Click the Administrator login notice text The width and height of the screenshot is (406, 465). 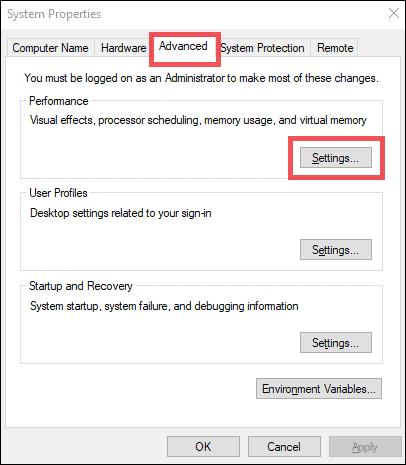click(201, 78)
